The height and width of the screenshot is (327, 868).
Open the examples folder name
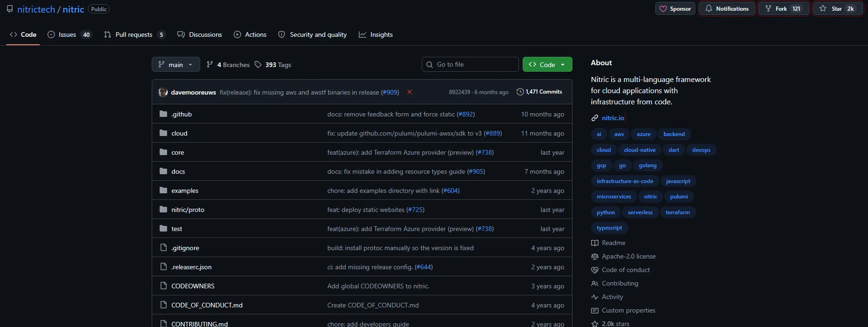click(185, 191)
